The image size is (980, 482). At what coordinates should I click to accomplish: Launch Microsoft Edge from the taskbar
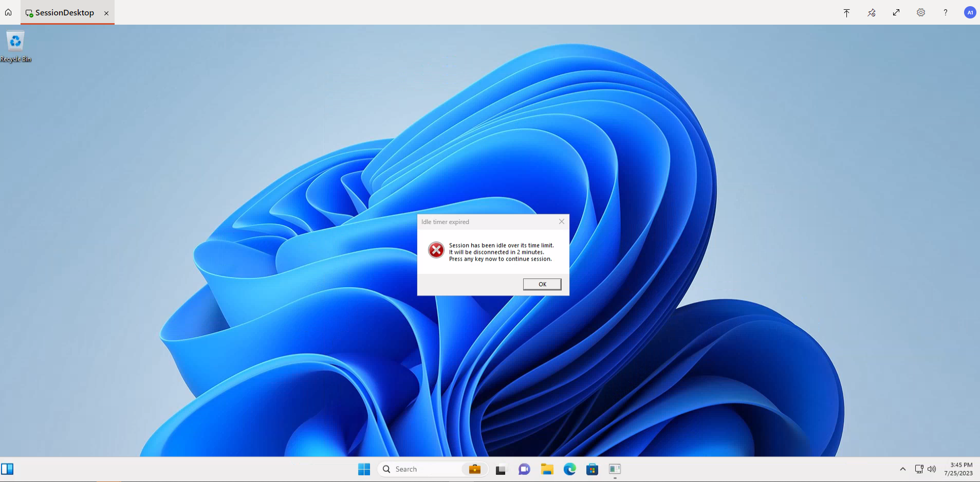[569, 469]
